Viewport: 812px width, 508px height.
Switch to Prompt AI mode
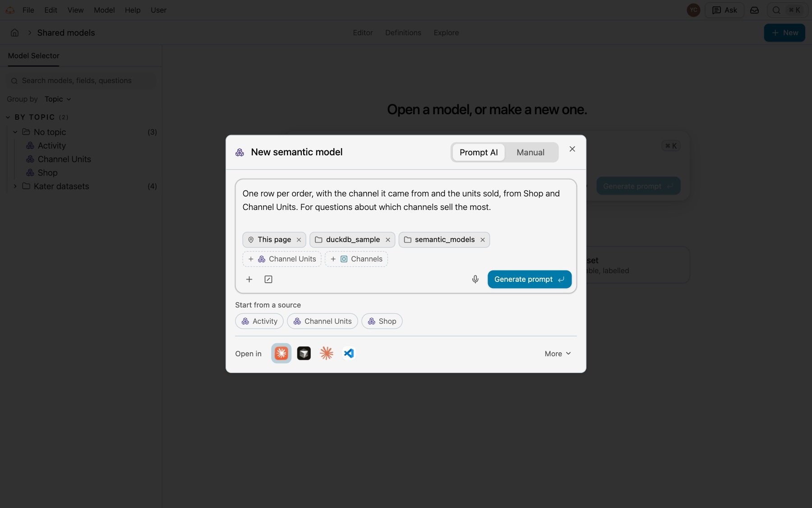click(479, 152)
